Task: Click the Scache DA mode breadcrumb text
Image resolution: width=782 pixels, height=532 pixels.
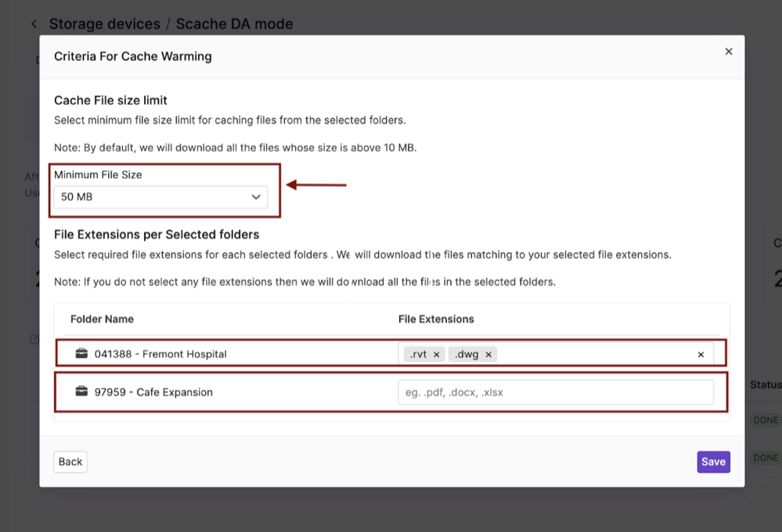Action: (x=234, y=24)
